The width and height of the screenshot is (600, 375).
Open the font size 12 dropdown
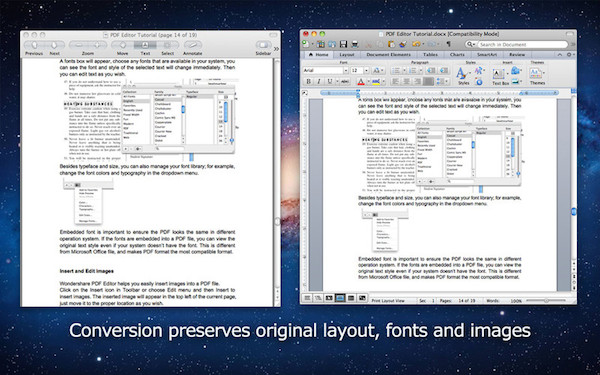tap(367, 70)
